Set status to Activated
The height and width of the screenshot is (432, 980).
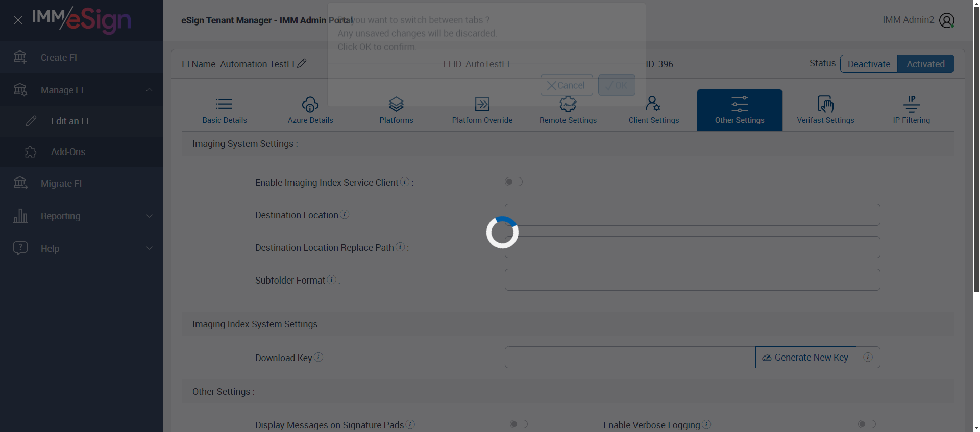925,64
